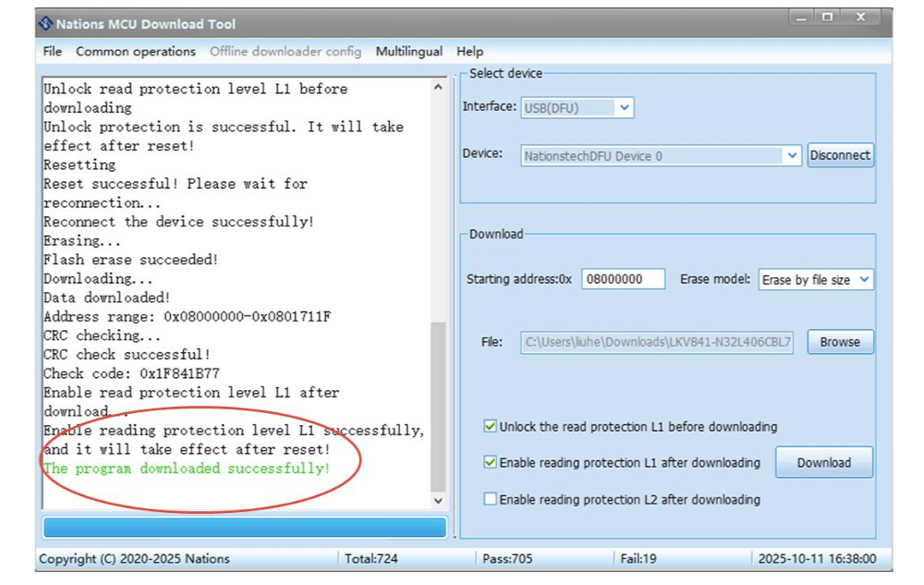Open the Common operations menu
The image size is (924, 585).
[136, 52]
